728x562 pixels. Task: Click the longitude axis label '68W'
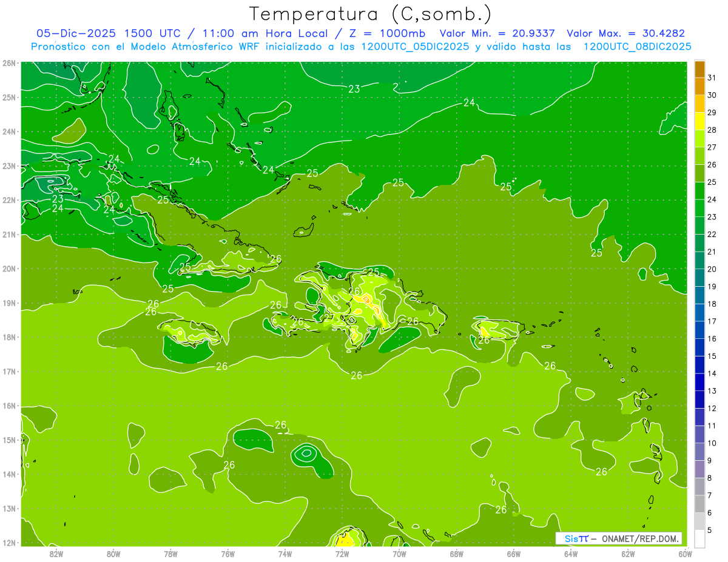point(457,554)
